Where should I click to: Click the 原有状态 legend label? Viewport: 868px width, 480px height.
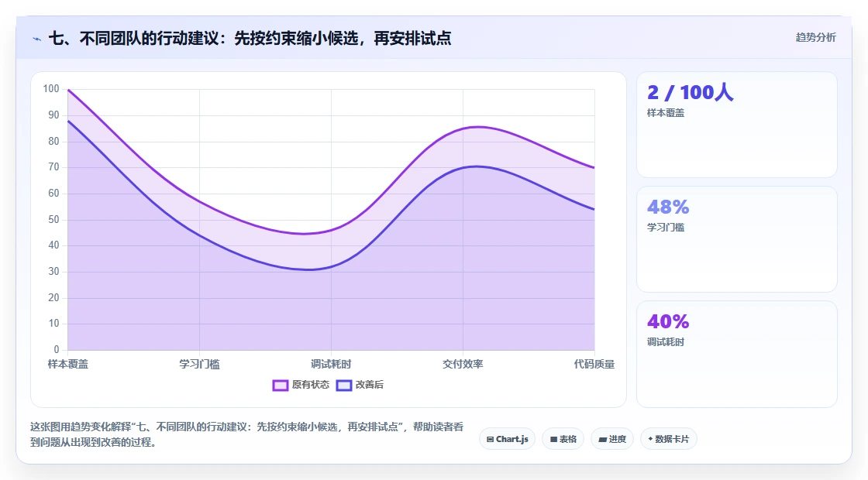coord(311,385)
